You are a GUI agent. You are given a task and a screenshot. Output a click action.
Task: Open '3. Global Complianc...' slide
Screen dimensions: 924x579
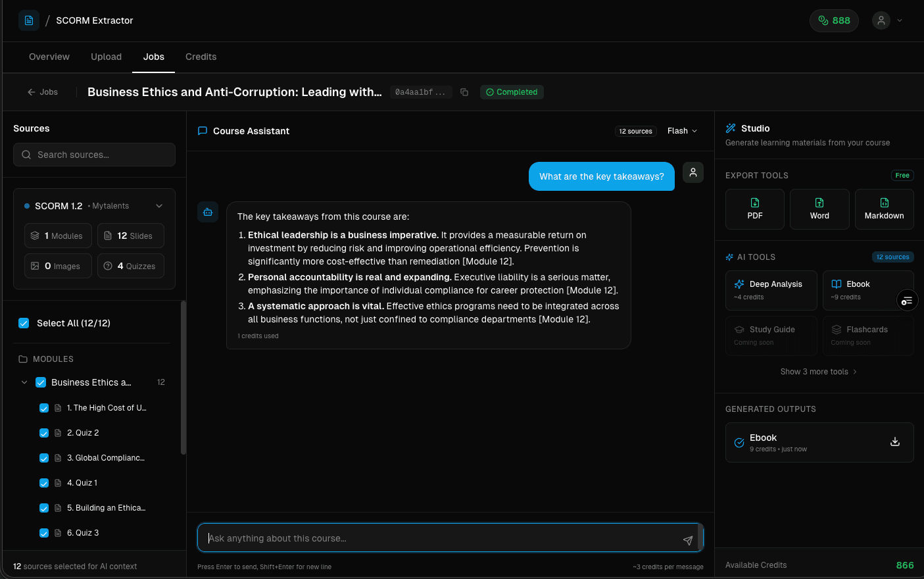(x=106, y=458)
